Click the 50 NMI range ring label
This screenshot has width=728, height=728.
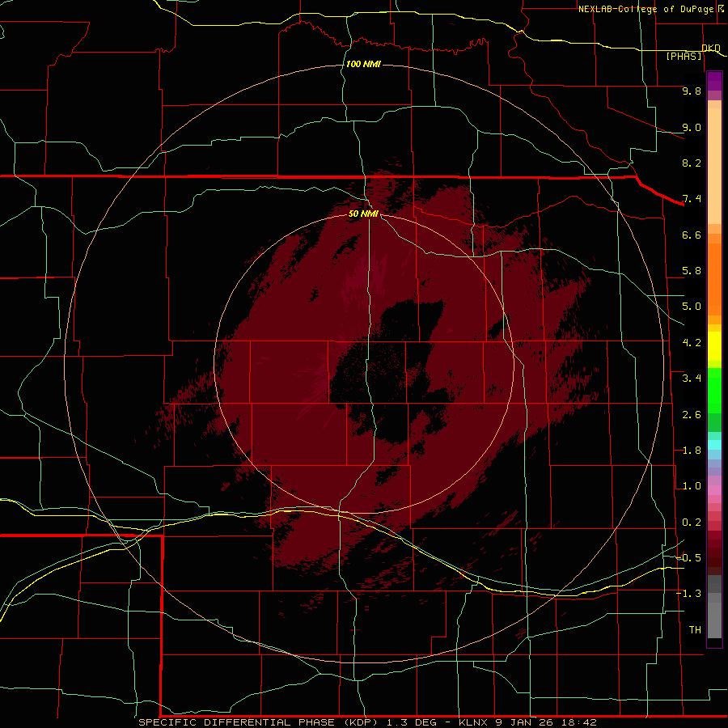coord(363,214)
